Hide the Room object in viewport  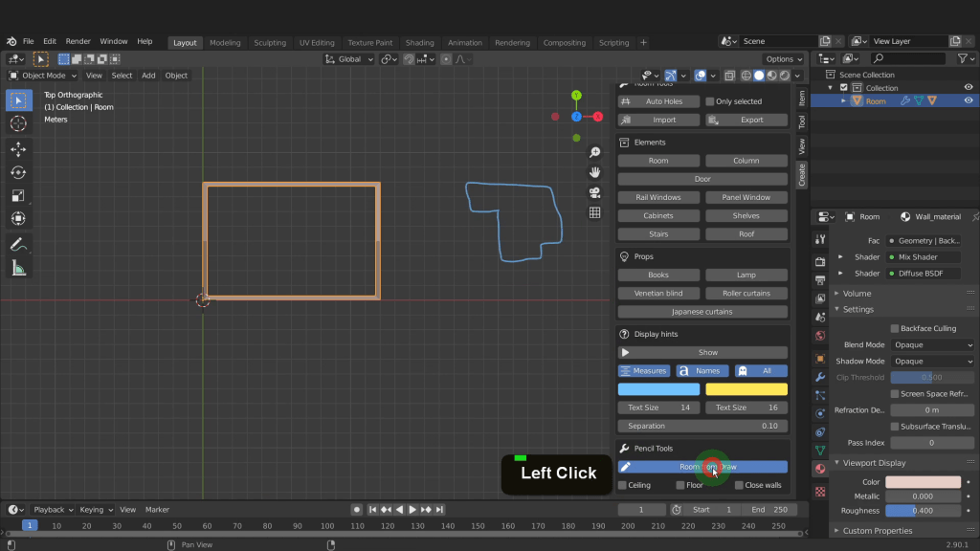click(969, 100)
